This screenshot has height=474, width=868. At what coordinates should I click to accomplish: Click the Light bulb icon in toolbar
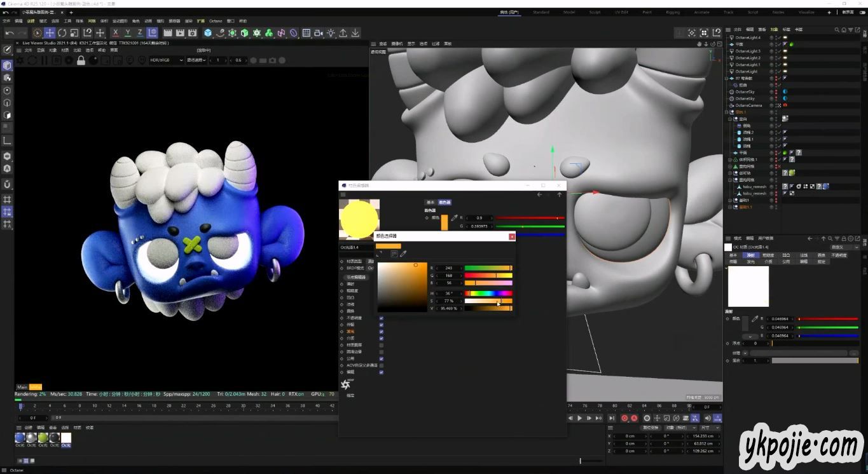(x=331, y=33)
